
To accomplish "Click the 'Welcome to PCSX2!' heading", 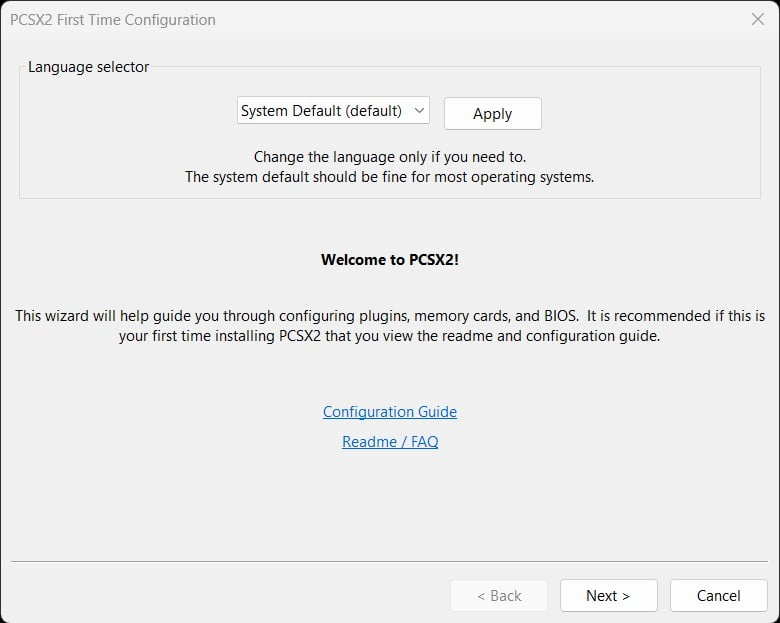I will point(390,260).
